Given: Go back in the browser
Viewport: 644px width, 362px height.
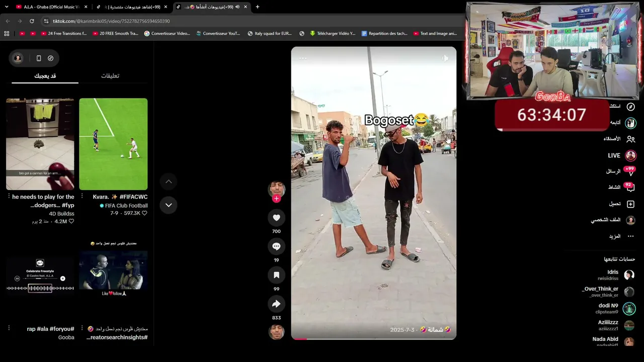Looking at the screenshot, I should pyautogui.click(x=8, y=21).
